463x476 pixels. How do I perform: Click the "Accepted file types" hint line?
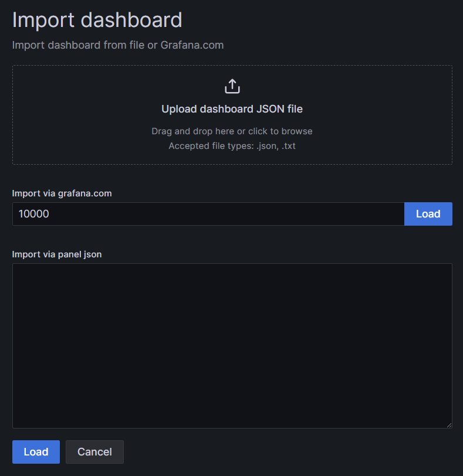(232, 146)
